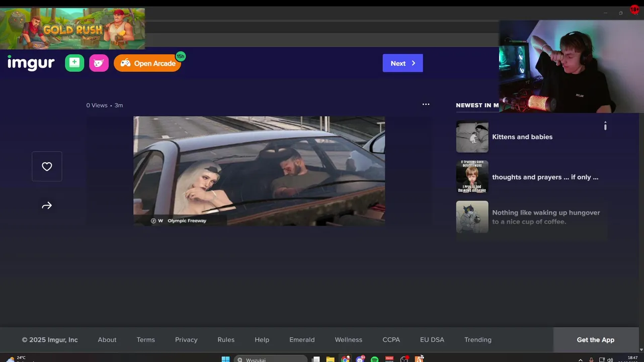Click the Olympic Freeway car image
Viewport: 644px width, 362px height.
pos(259,171)
